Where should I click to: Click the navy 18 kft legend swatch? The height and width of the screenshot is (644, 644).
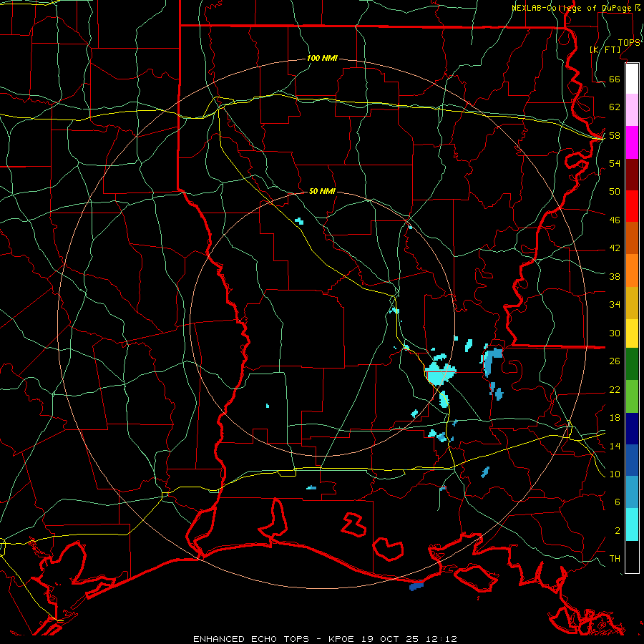click(632, 429)
